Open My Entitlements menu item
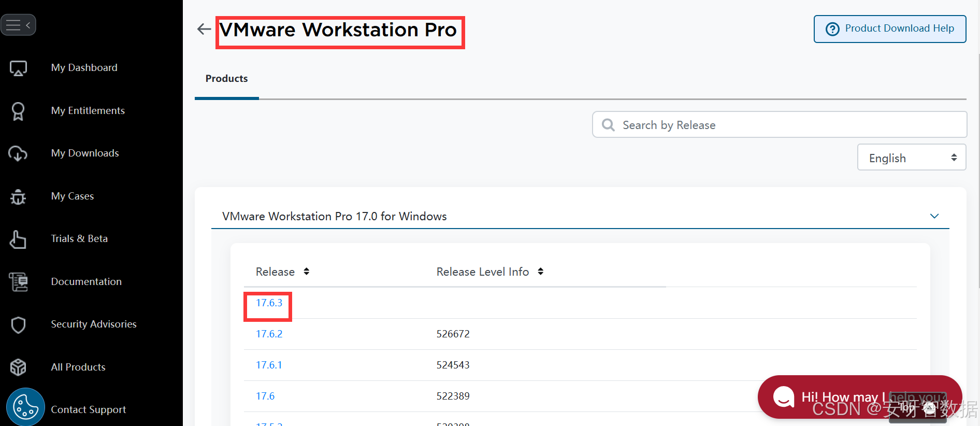 pos(88,111)
